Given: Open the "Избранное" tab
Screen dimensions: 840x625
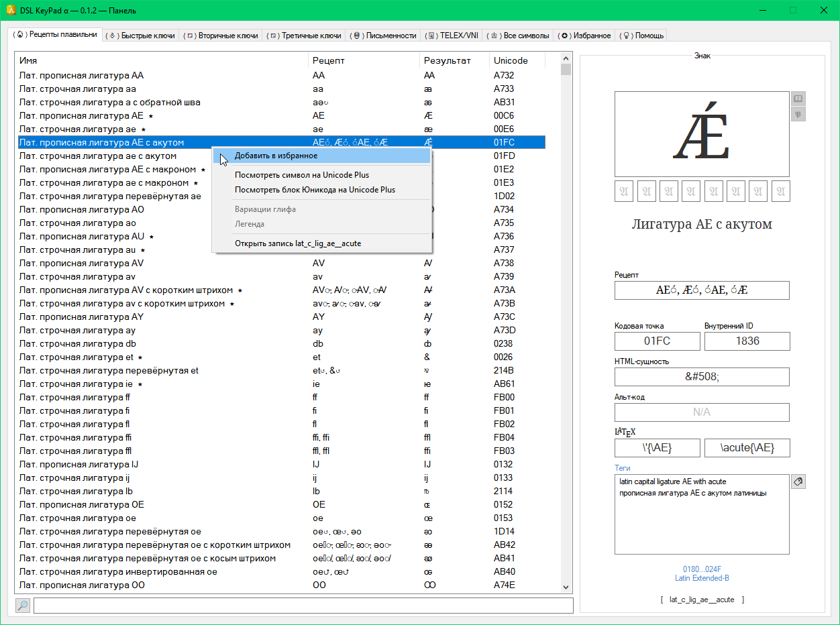Looking at the screenshot, I should 586,36.
